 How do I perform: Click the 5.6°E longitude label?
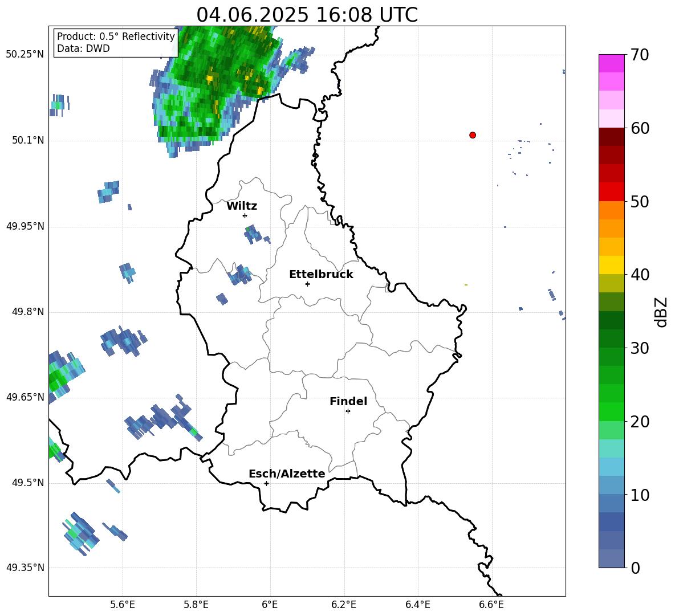click(x=122, y=605)
